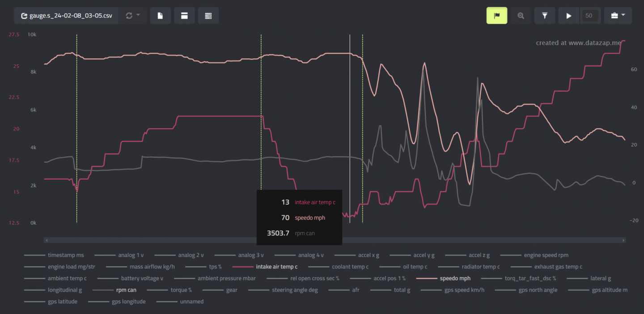
Task: Select the two-pane split layout icon
Action: coord(184,16)
